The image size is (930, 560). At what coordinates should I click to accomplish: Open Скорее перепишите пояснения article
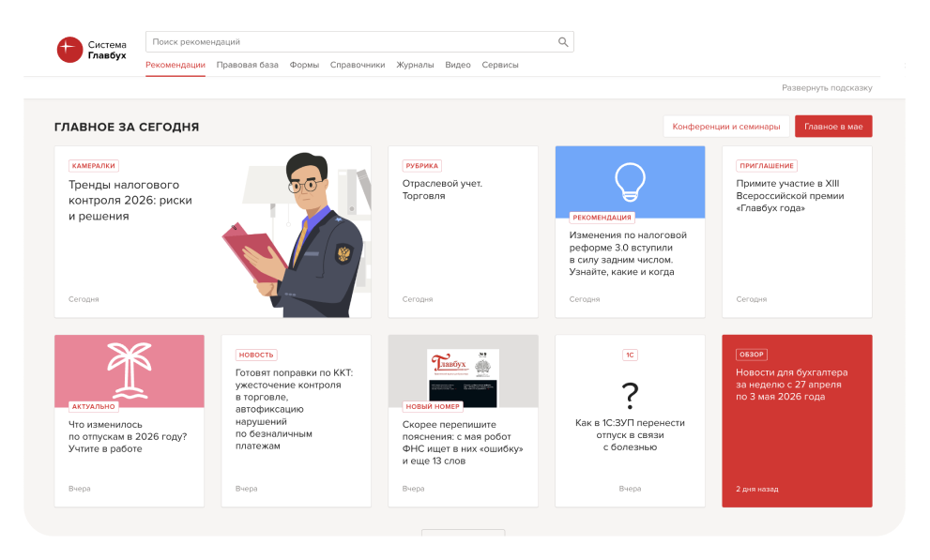click(x=463, y=443)
